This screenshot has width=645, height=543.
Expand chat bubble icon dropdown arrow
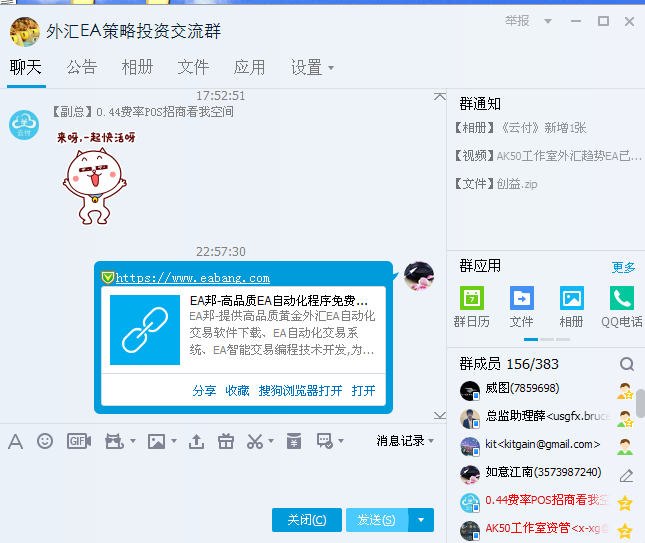(341, 441)
